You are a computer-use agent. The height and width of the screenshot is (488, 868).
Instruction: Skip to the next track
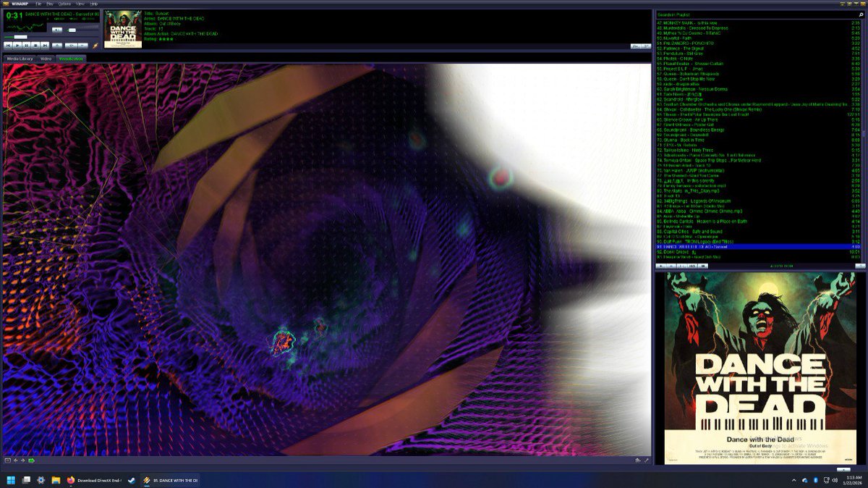45,45
